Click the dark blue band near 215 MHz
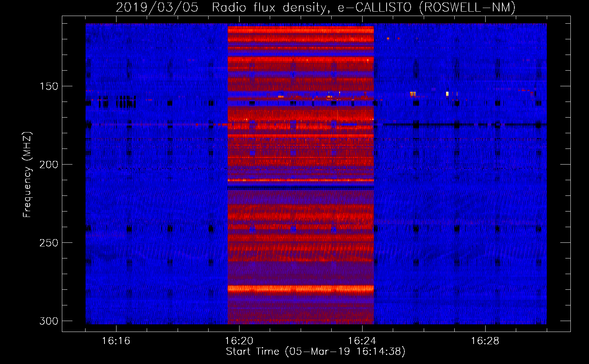 [301, 187]
